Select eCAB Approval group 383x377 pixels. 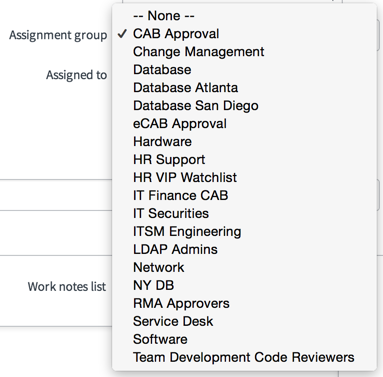click(x=244, y=124)
